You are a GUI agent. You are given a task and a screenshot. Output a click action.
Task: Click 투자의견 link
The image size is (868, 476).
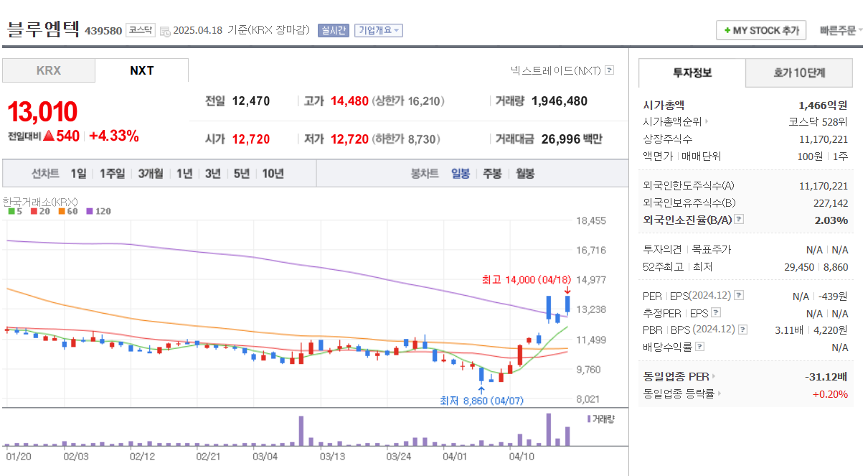[x=664, y=250]
